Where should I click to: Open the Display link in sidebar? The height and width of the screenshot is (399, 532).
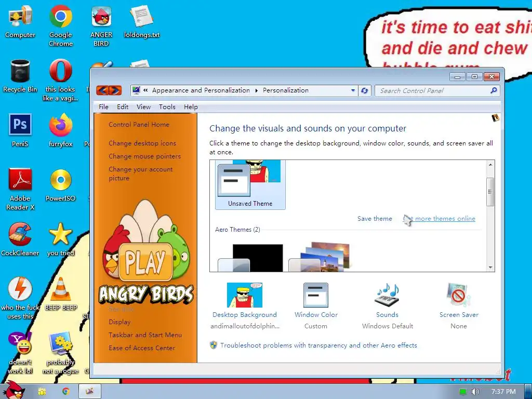119,322
